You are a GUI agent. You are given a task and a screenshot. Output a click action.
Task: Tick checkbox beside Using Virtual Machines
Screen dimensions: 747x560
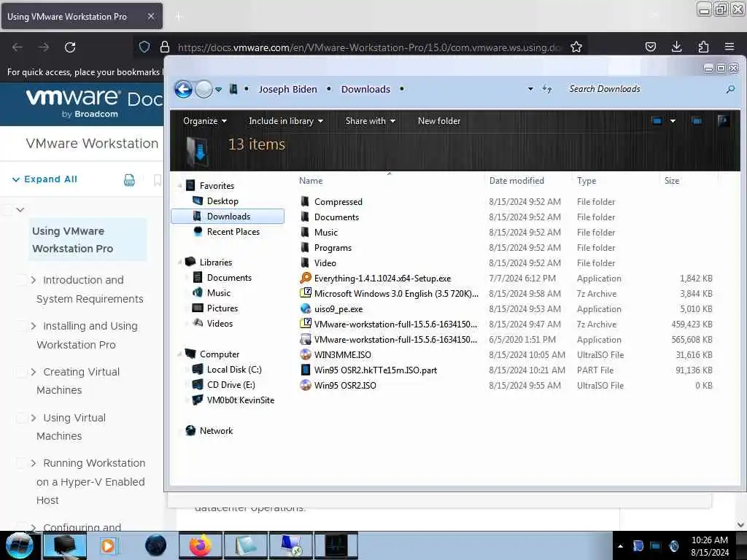point(21,418)
